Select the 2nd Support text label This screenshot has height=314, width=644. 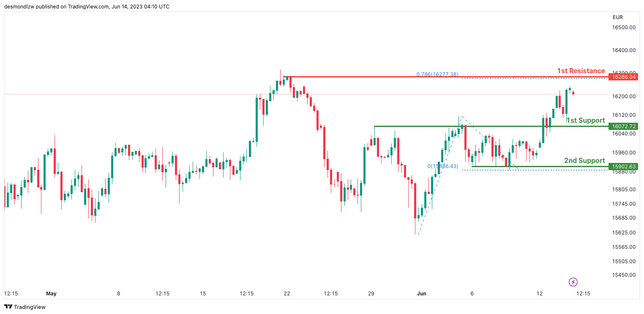[584, 160]
